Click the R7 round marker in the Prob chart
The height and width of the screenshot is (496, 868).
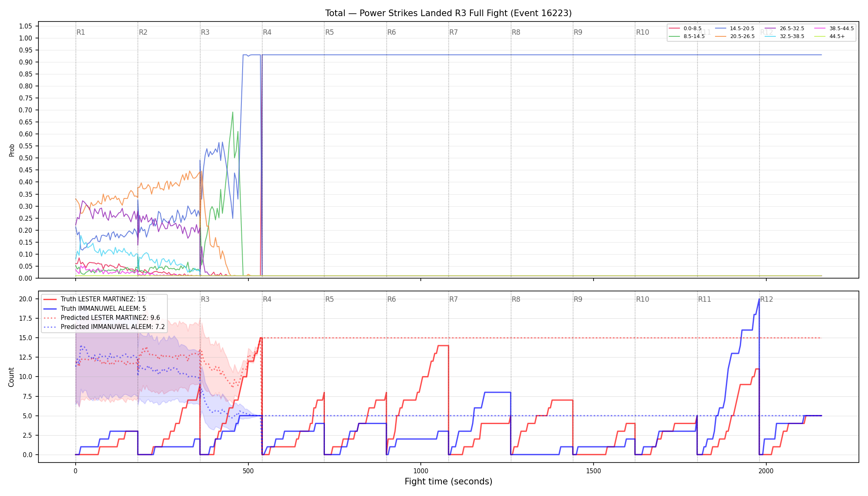pyautogui.click(x=454, y=32)
